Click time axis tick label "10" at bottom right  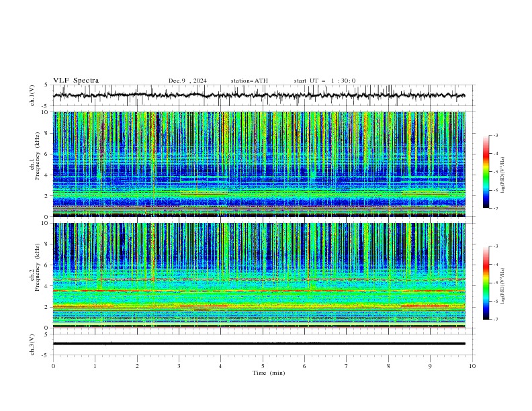click(472, 366)
